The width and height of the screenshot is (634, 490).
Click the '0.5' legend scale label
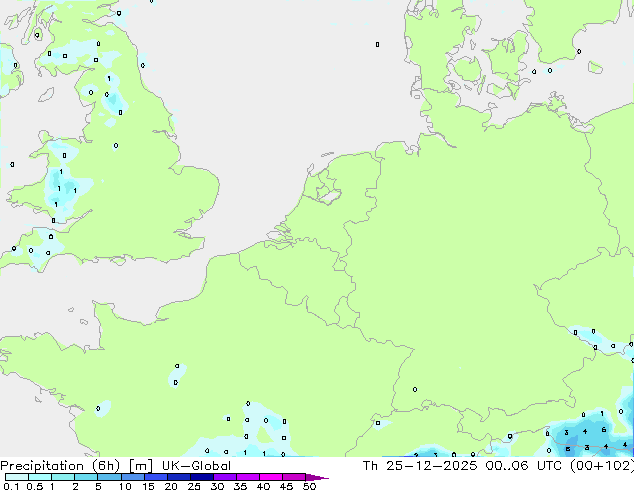coord(34,486)
